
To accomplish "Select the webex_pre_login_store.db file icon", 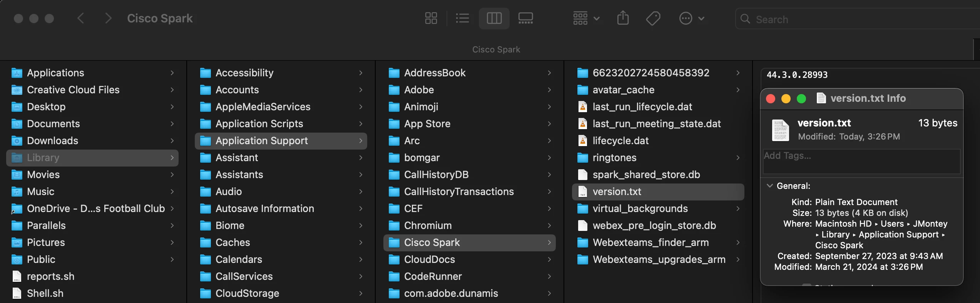I will pos(583,226).
